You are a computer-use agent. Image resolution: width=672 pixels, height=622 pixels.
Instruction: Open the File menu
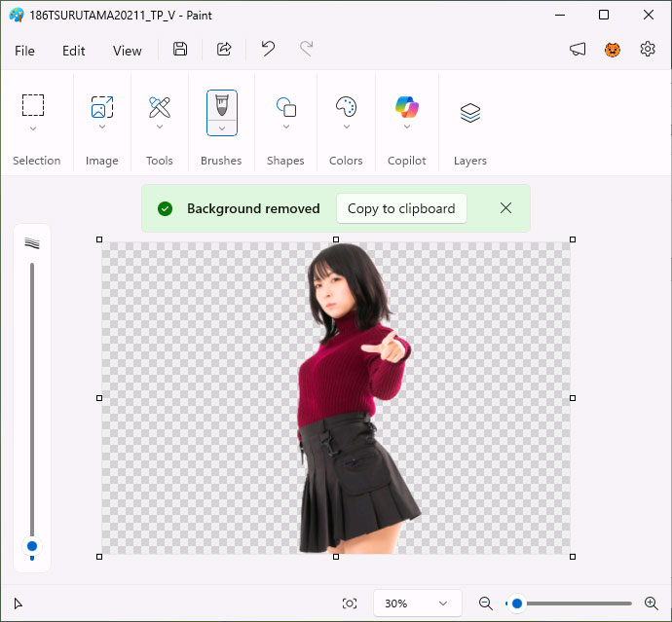(x=24, y=51)
